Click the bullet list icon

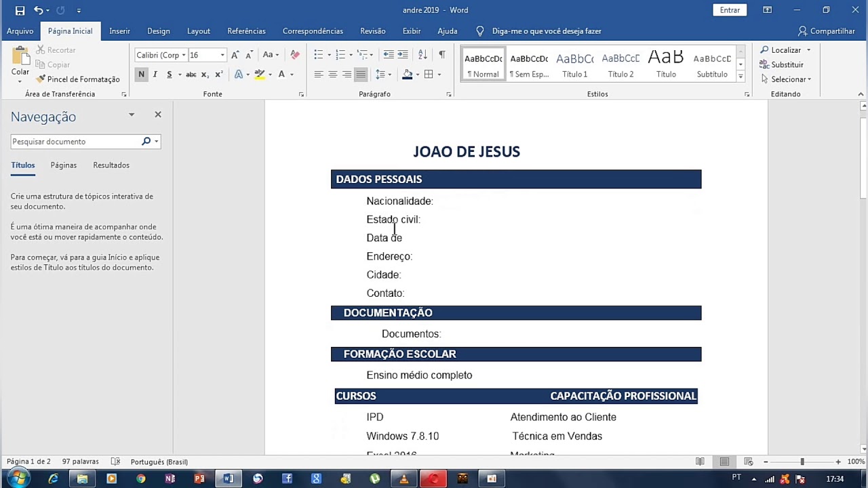[318, 55]
